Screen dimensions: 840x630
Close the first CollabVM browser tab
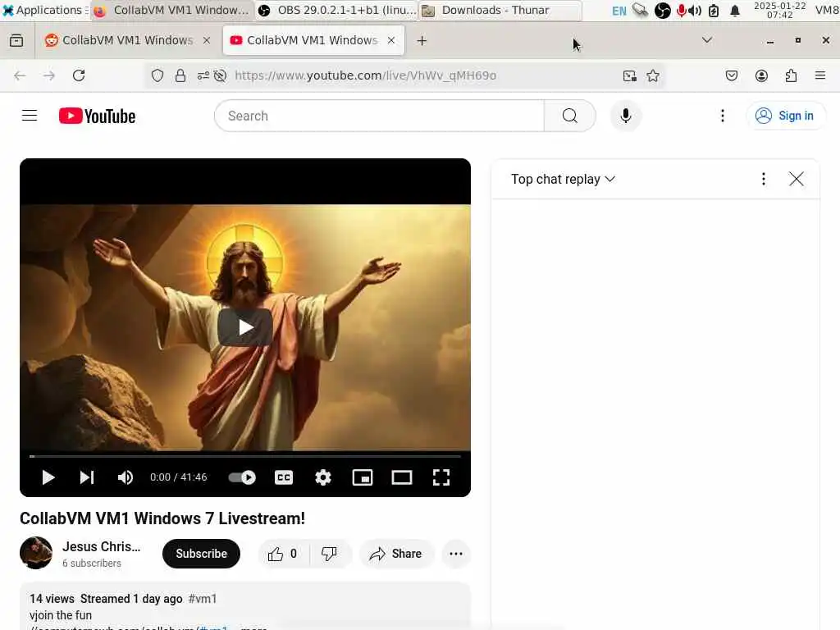pos(206,40)
